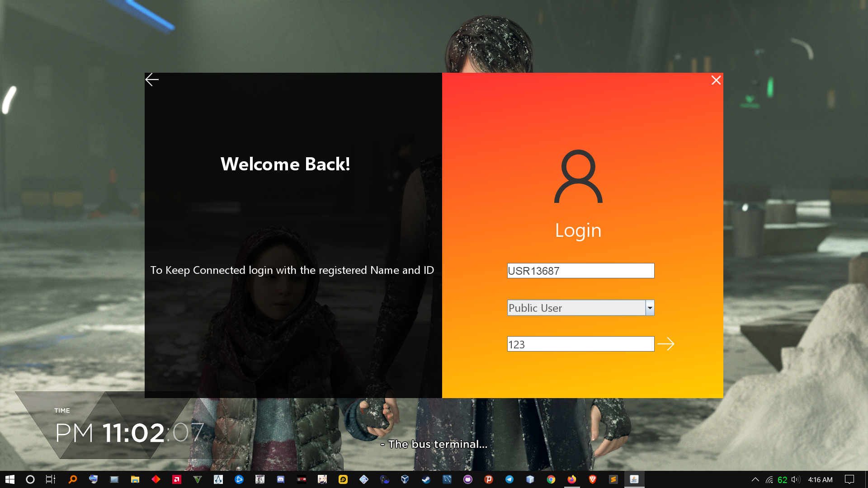Submit login with the right arrow icon
The height and width of the screenshot is (488, 868).
click(665, 344)
